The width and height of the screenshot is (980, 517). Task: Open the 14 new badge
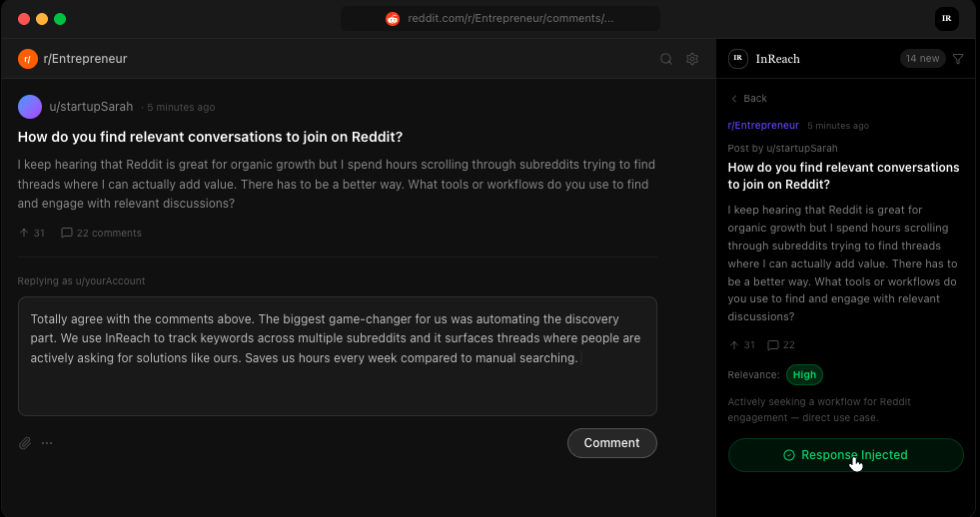click(x=922, y=59)
